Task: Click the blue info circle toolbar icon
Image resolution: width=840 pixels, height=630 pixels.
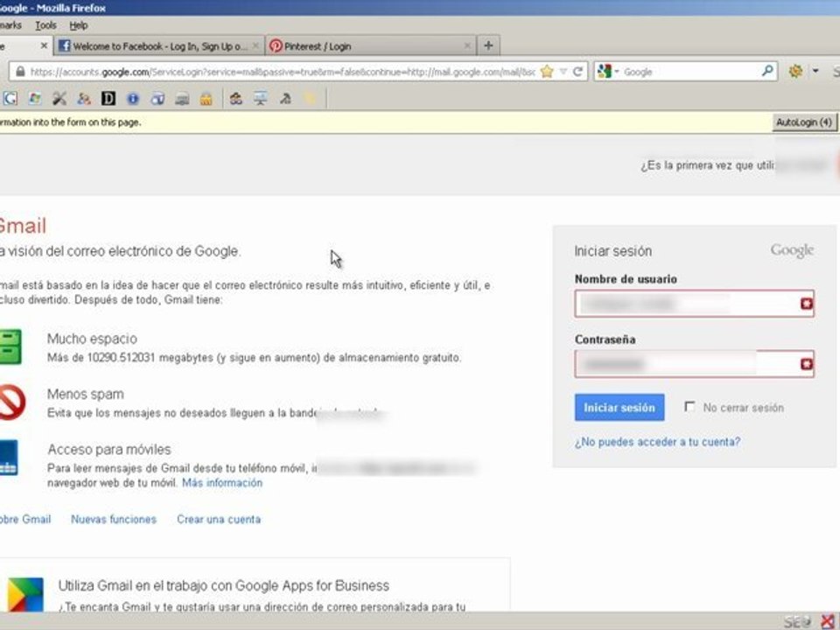Action: pyautogui.click(x=133, y=99)
